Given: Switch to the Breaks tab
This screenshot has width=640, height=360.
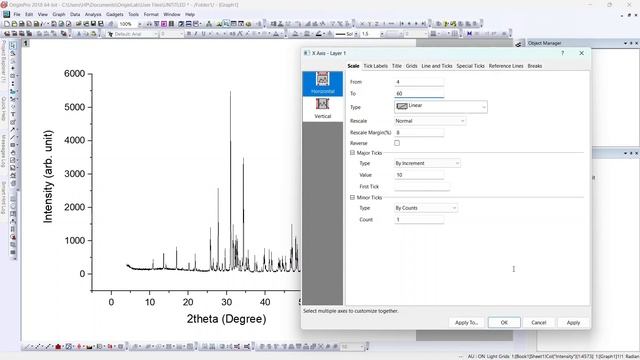Looking at the screenshot, I should tap(535, 66).
